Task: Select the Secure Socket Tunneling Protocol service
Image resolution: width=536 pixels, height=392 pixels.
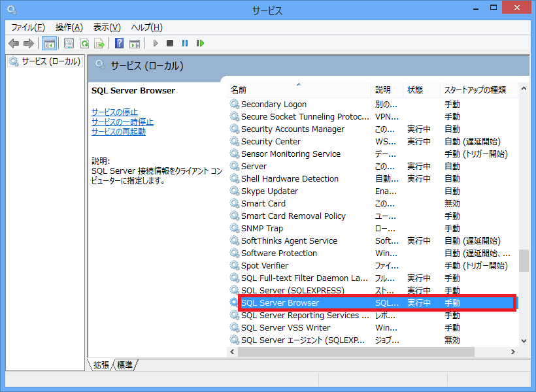Action: click(x=373, y=116)
